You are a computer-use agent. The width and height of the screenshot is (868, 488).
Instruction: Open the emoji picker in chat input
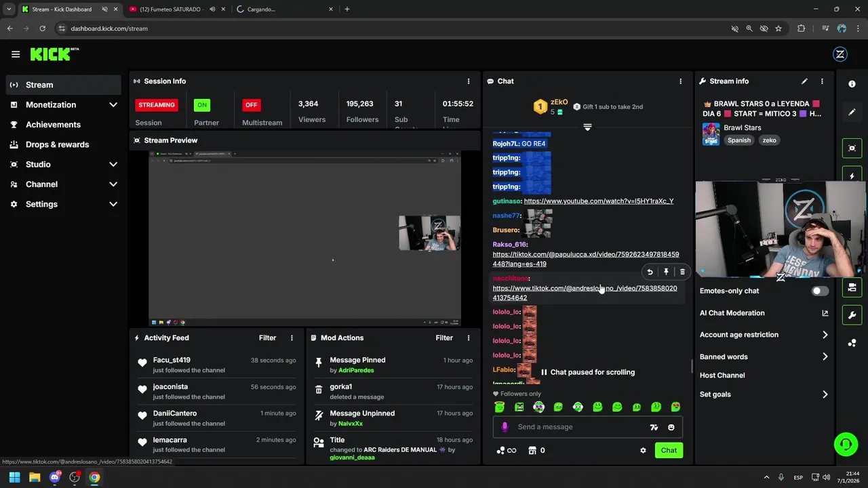[671, 427]
